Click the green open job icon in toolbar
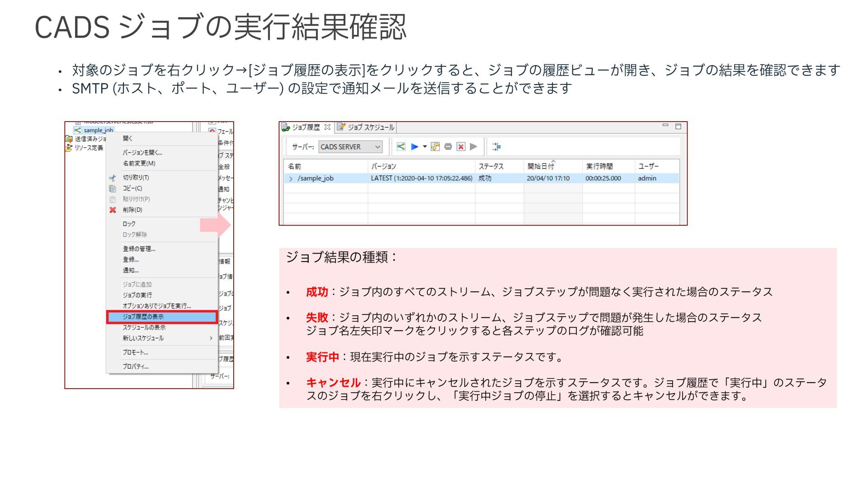 401,147
